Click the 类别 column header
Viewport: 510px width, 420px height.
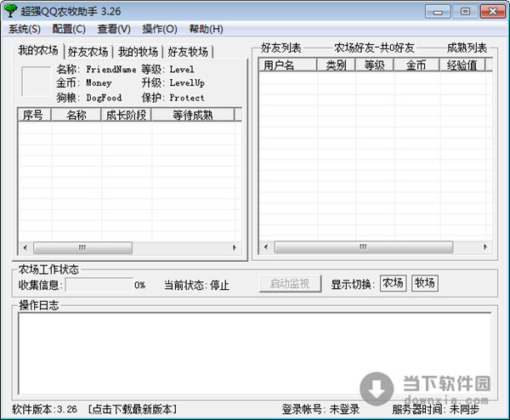tap(336, 65)
